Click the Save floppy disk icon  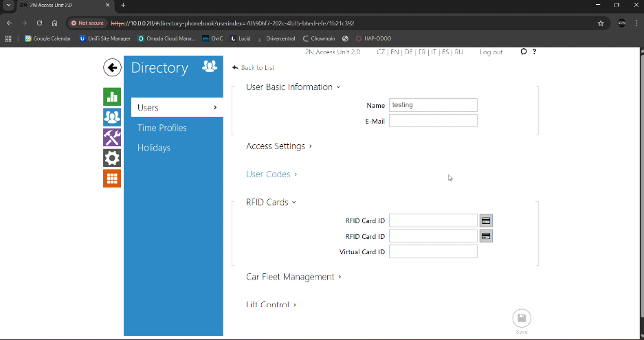522,319
